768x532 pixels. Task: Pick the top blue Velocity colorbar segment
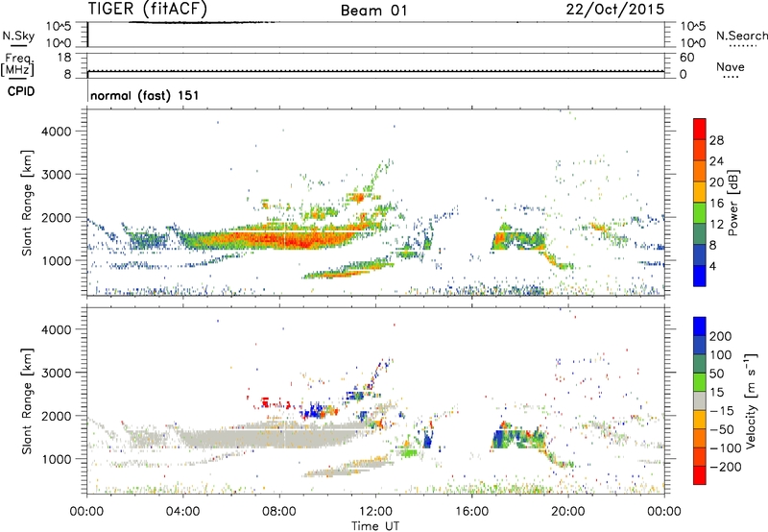point(700,326)
